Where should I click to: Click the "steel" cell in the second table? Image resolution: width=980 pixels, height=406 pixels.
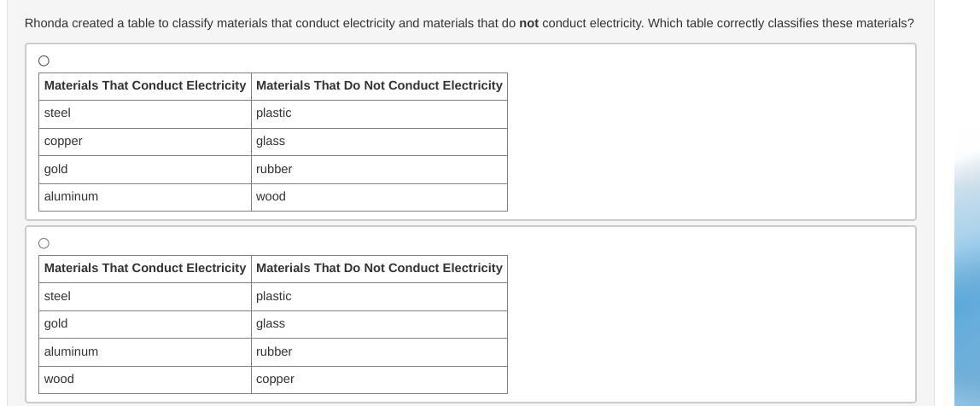coord(145,297)
